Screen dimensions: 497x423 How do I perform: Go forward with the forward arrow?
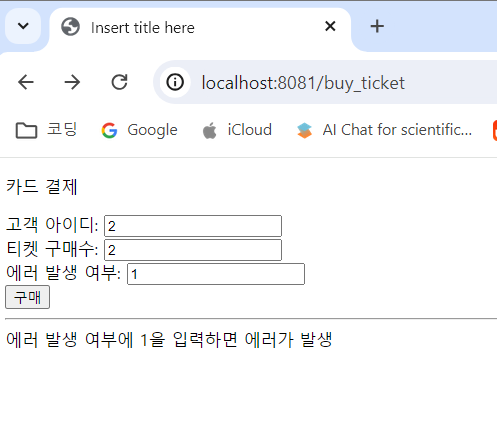(x=72, y=82)
